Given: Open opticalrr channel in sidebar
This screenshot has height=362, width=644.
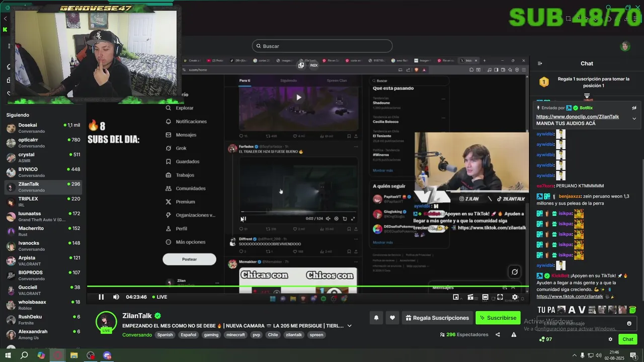Looking at the screenshot, I should click(43, 143).
